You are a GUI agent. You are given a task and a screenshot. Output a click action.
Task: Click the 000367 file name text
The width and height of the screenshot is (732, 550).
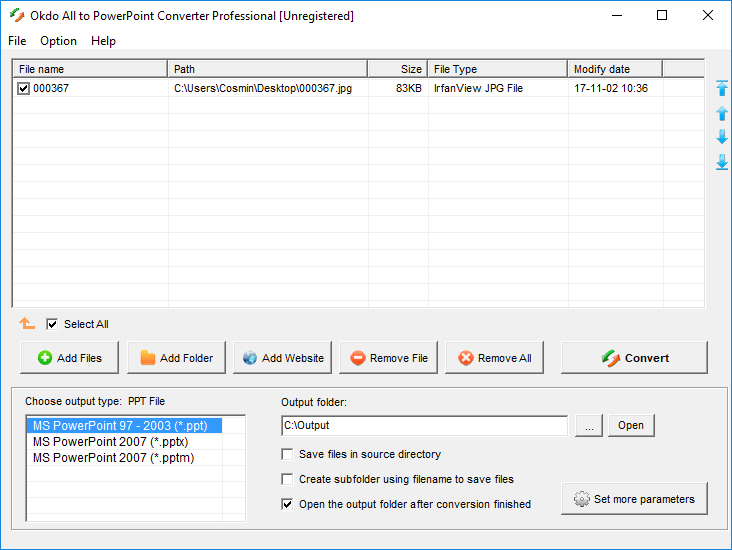point(51,88)
